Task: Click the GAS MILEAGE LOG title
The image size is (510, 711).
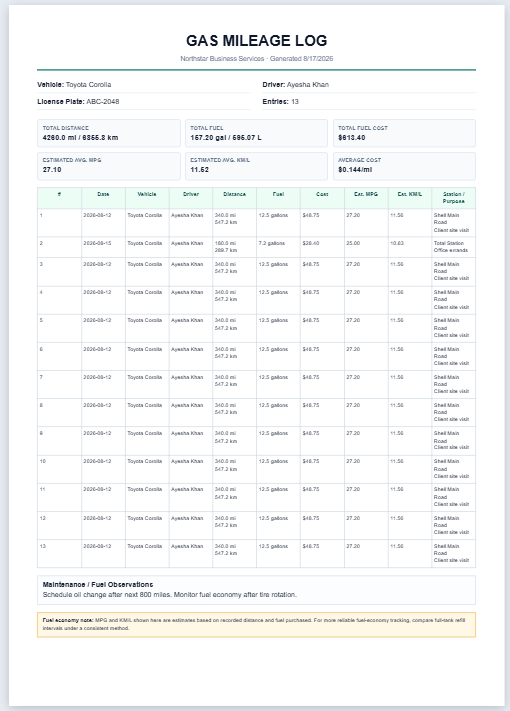Action: coord(257,41)
